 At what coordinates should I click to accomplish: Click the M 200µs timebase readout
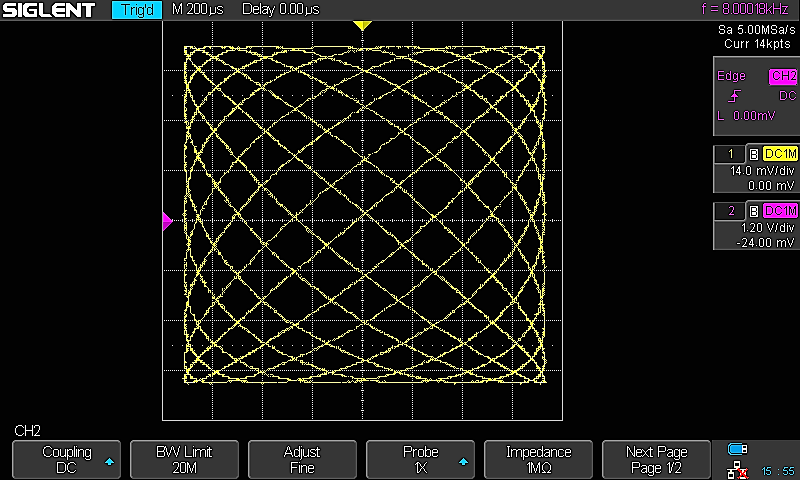[x=199, y=10]
